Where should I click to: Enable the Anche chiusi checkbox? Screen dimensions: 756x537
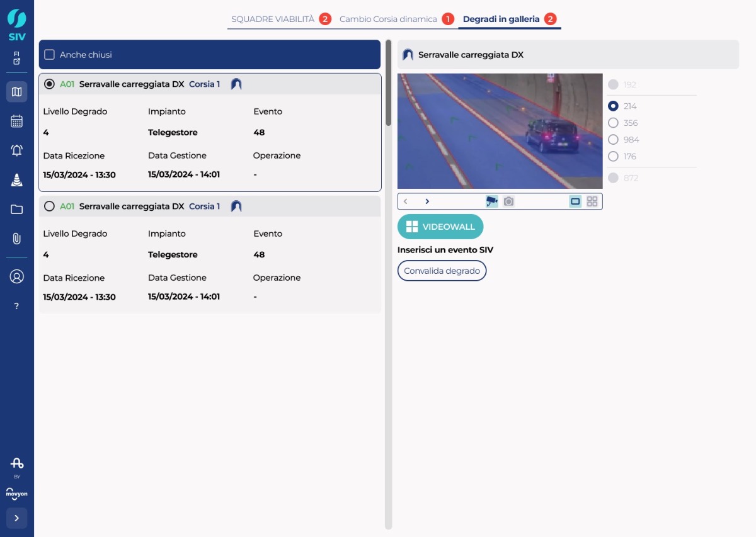point(50,55)
